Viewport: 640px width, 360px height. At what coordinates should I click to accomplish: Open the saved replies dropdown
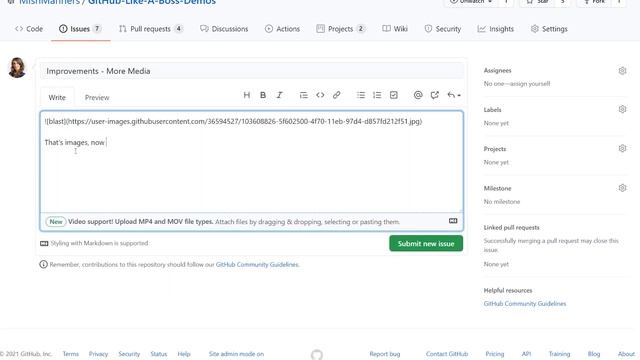(x=453, y=95)
